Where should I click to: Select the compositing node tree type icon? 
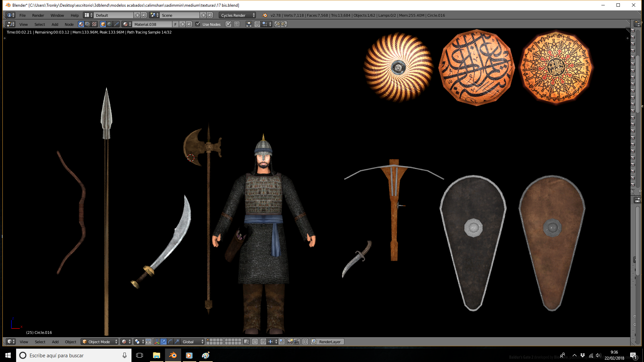[x=88, y=24]
